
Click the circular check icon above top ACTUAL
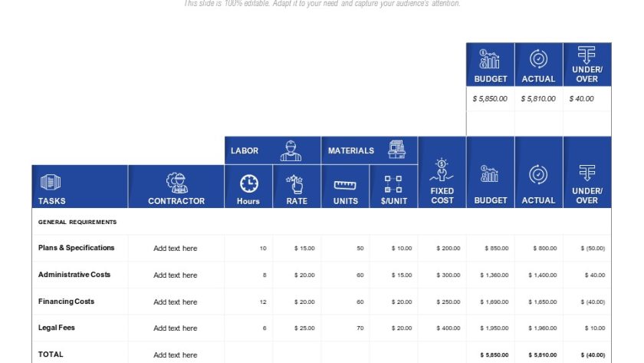tap(538, 59)
